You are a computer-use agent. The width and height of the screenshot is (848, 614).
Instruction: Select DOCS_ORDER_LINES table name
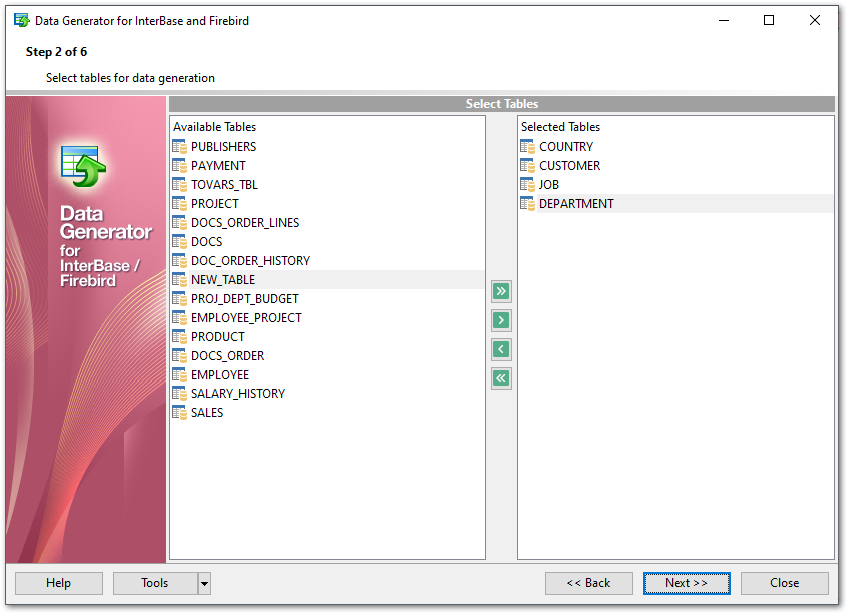click(x=245, y=222)
